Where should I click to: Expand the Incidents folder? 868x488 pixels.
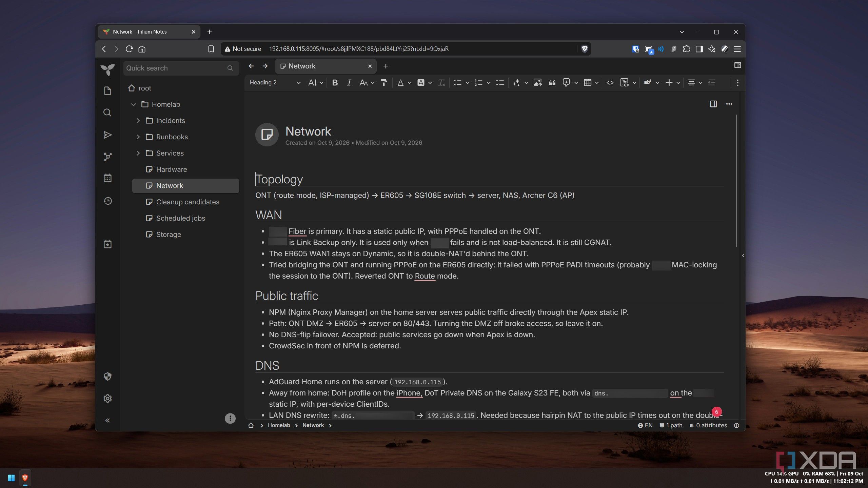[x=138, y=121]
